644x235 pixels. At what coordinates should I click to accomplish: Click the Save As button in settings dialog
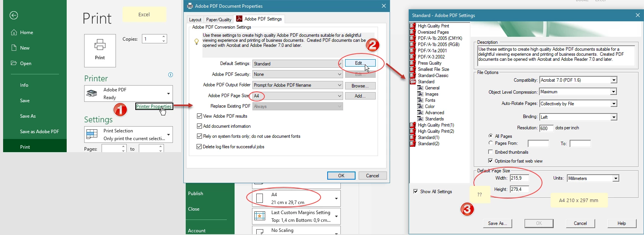497,223
